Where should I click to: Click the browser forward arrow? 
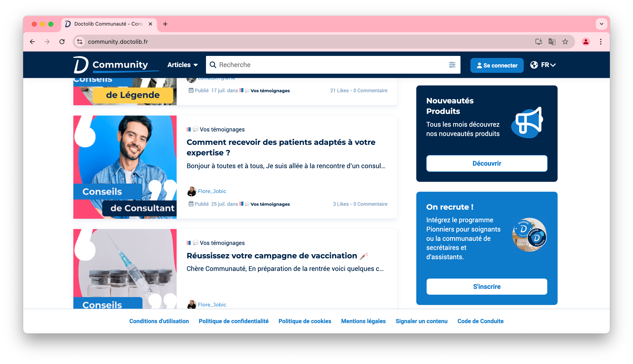click(x=47, y=41)
